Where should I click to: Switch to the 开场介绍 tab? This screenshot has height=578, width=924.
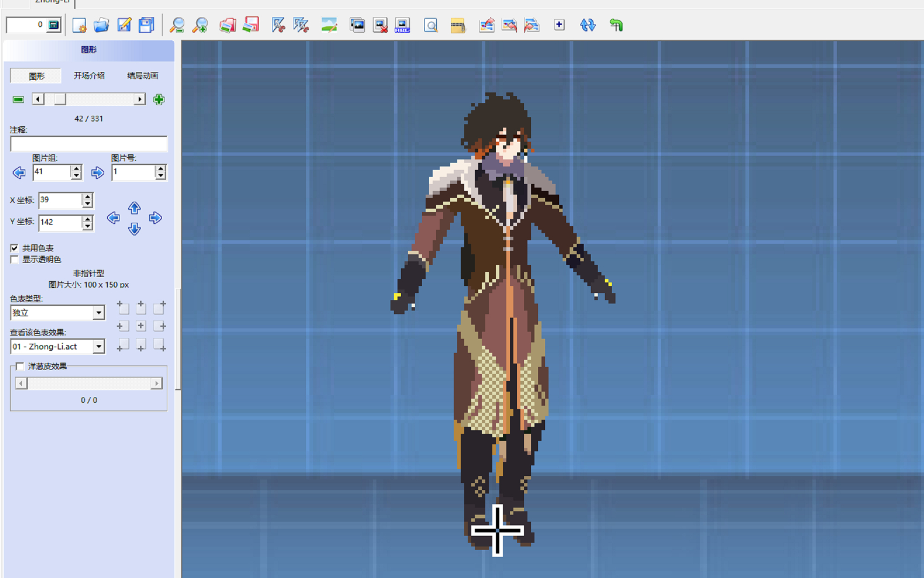tap(89, 76)
